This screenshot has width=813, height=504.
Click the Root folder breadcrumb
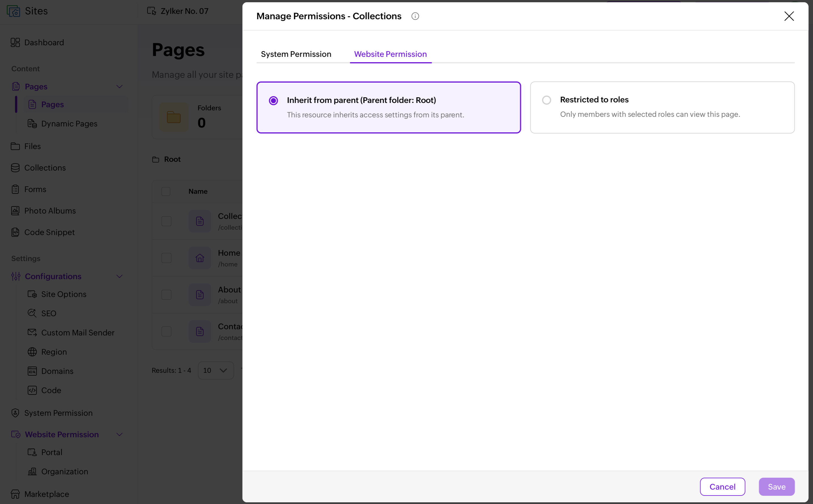[x=166, y=159]
